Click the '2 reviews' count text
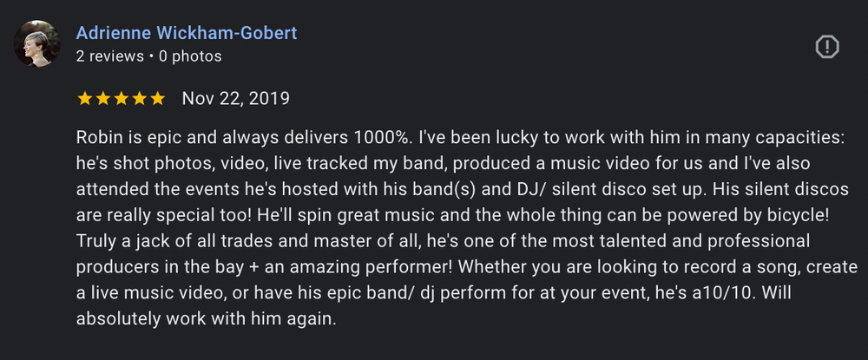This screenshot has width=868, height=360. [x=109, y=56]
